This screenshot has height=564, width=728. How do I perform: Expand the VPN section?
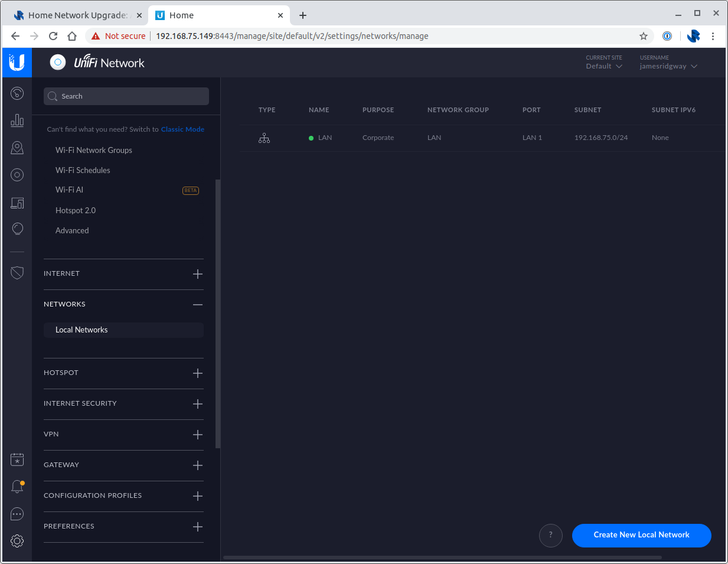197,434
